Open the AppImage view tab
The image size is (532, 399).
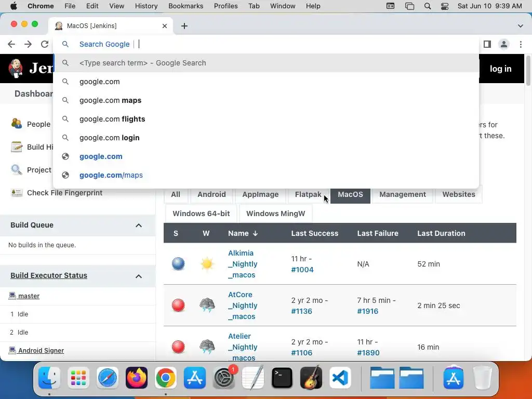coord(260,194)
